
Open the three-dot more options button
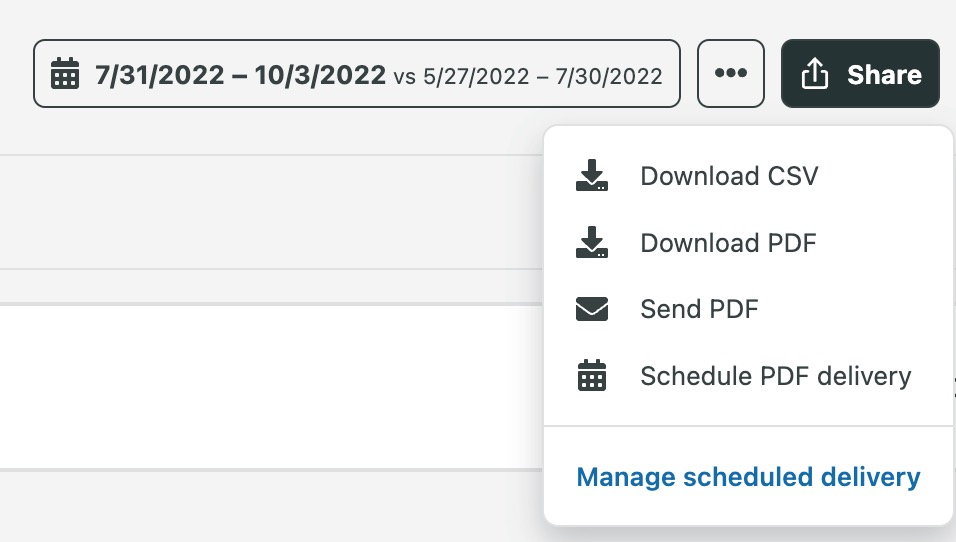tap(731, 73)
